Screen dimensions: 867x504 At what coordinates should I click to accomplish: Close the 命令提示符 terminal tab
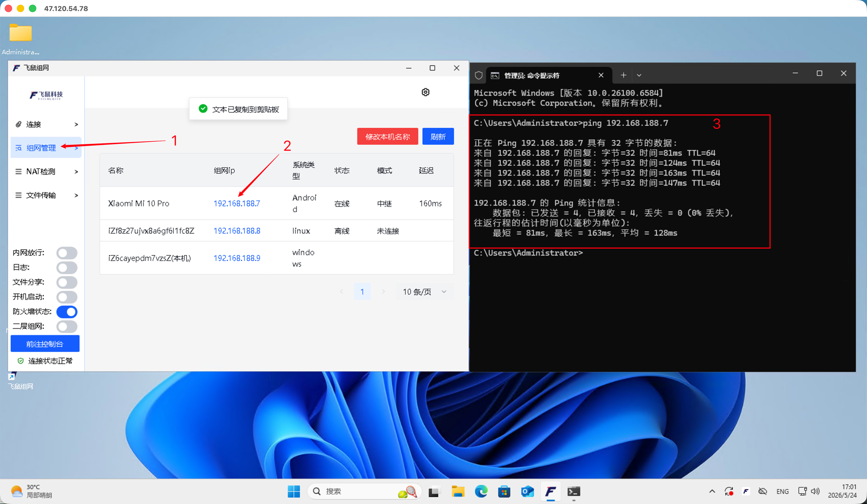[x=601, y=75]
